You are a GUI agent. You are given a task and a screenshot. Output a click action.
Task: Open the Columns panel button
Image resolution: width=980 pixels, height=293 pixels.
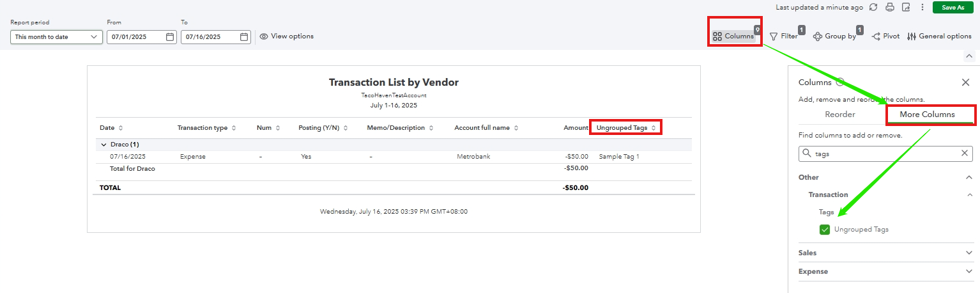coord(733,36)
